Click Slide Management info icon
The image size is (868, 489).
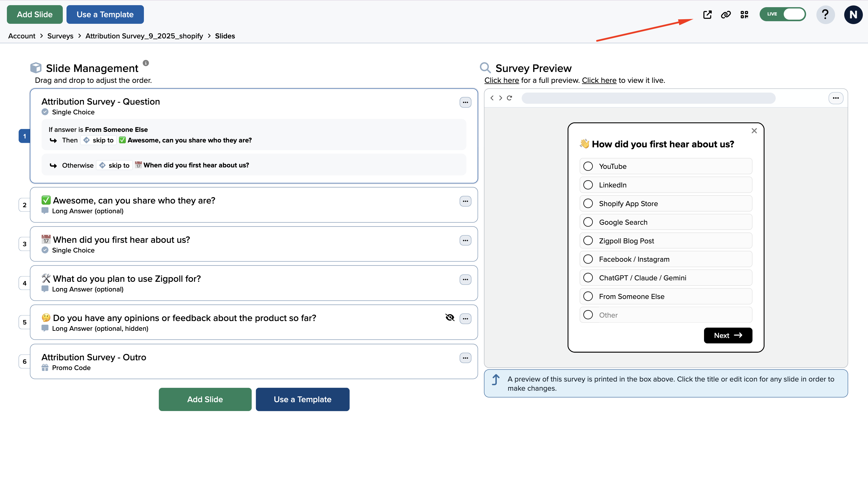coord(146,63)
